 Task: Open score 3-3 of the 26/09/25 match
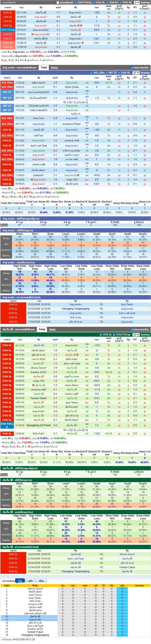pyautogui.click(x=55, y=165)
